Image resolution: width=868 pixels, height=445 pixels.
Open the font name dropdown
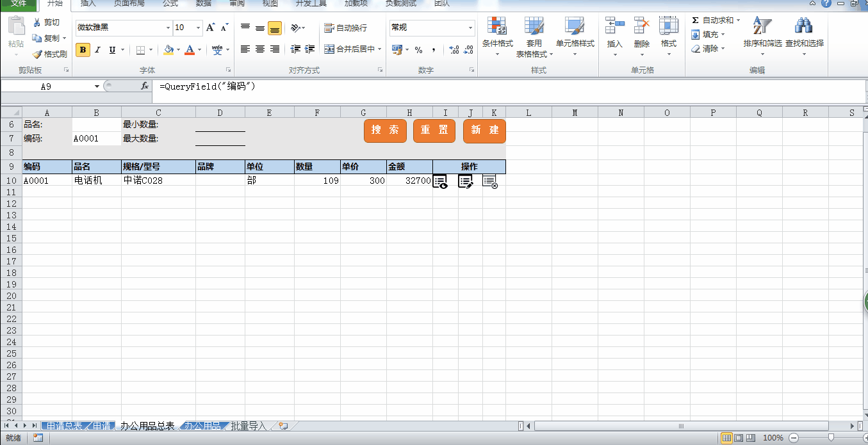click(168, 28)
